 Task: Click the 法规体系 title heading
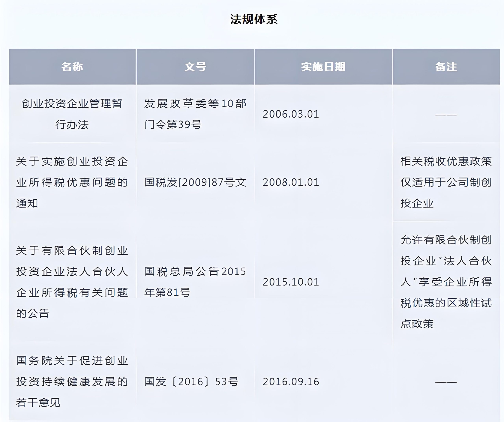(254, 19)
